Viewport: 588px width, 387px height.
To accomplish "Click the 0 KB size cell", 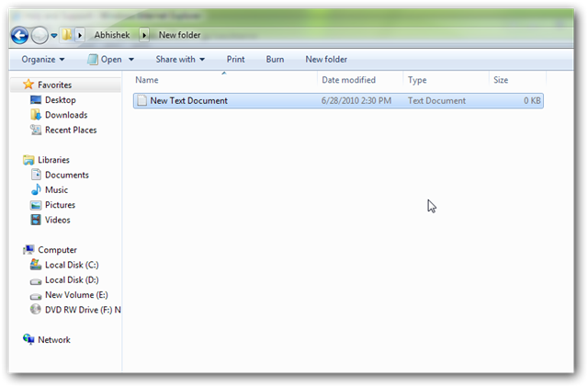I will (x=532, y=100).
